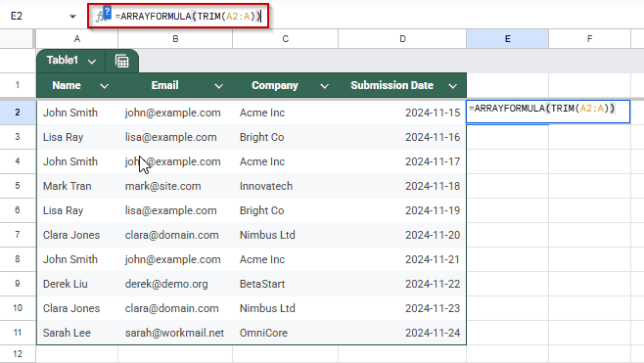The image size is (644, 363).
Task: Select the cell reference Name Box E2
Action: (x=17, y=17)
